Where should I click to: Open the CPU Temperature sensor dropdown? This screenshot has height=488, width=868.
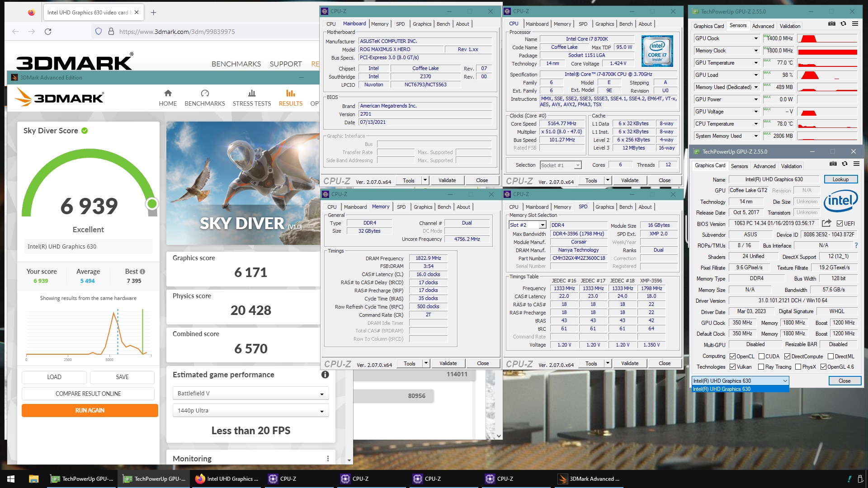click(755, 124)
